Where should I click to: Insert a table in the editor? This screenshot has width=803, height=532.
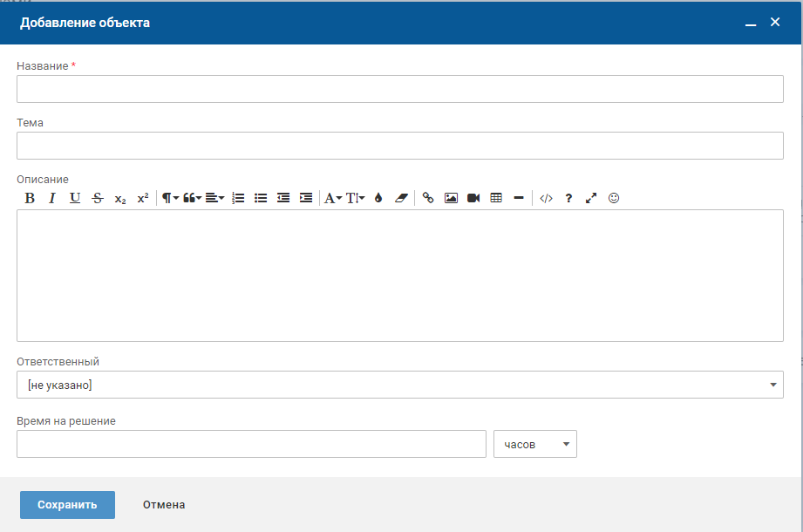click(x=496, y=198)
